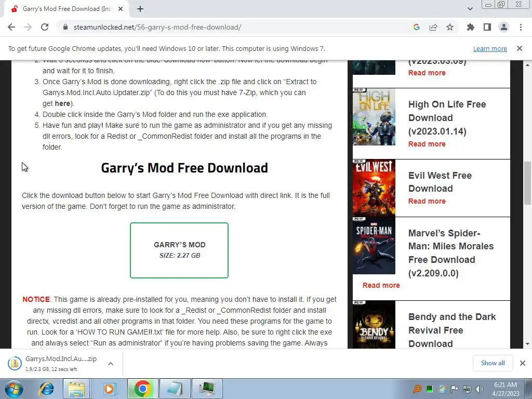
Task: Click the orange magnifier tray icon
Action: click(417, 389)
